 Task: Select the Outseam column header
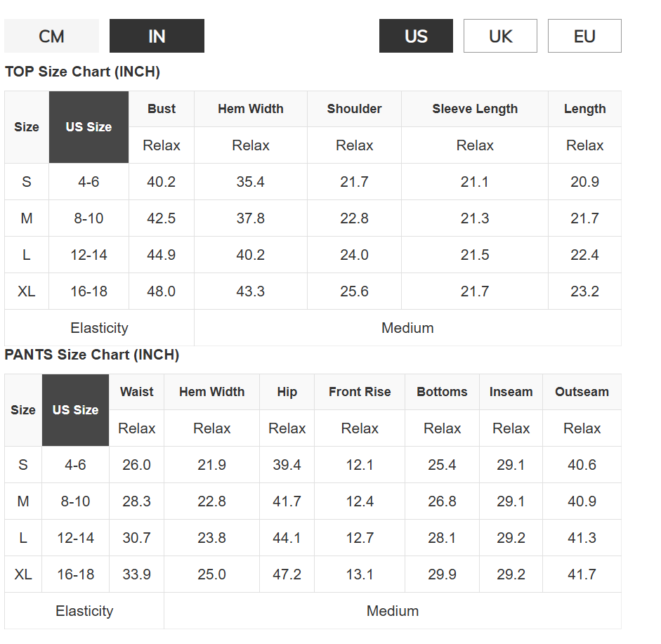point(582,392)
